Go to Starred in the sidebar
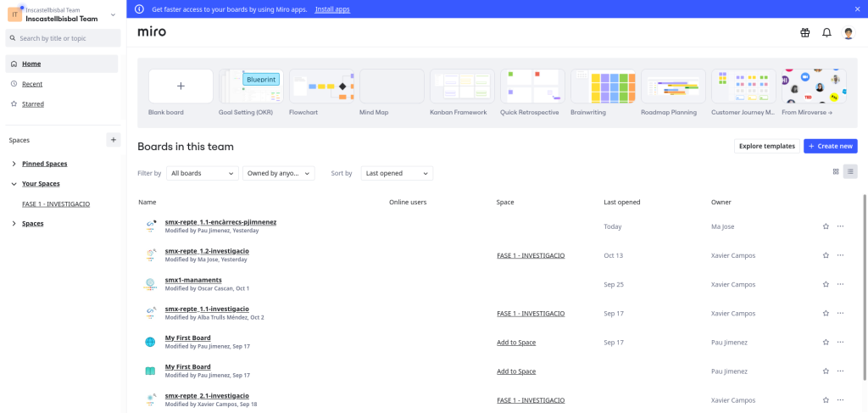The width and height of the screenshot is (868, 413). click(x=33, y=103)
